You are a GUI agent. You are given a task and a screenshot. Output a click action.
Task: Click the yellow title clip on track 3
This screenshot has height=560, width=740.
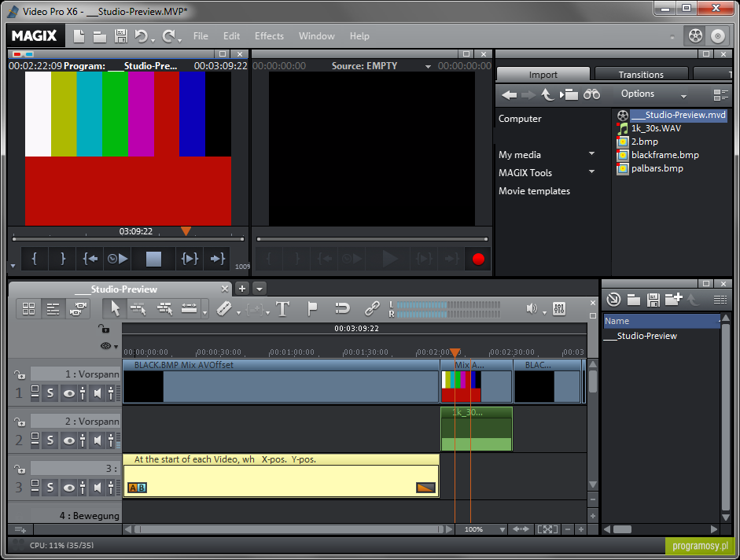[281, 476]
